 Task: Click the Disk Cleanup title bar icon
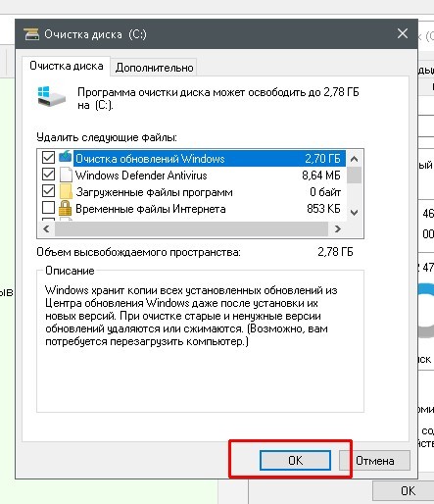tap(31, 34)
